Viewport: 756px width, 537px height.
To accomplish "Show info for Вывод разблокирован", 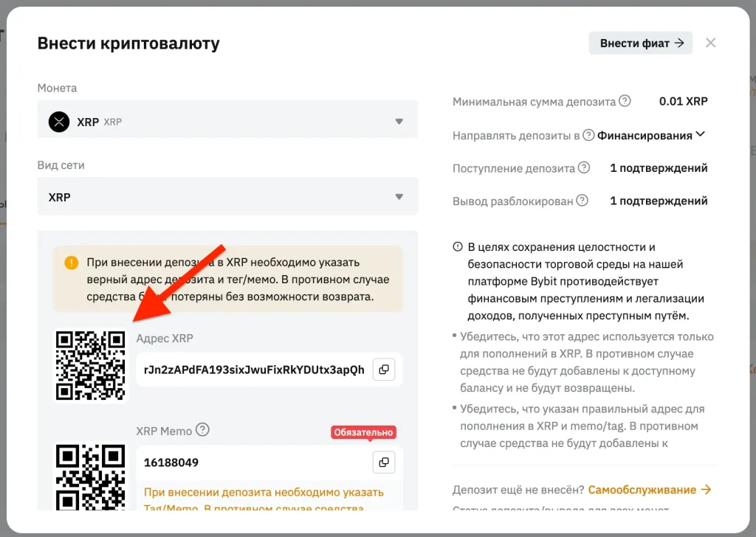I will [x=583, y=201].
